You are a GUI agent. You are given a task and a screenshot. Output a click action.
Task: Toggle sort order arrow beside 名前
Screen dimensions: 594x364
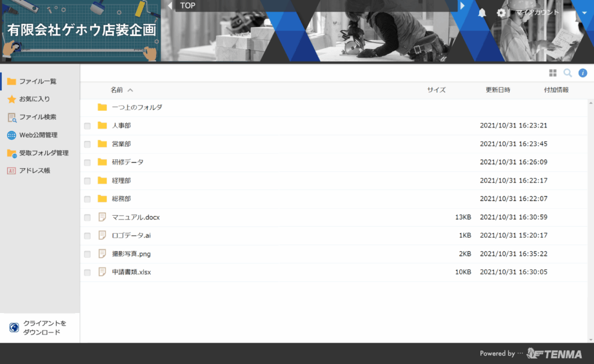(130, 90)
